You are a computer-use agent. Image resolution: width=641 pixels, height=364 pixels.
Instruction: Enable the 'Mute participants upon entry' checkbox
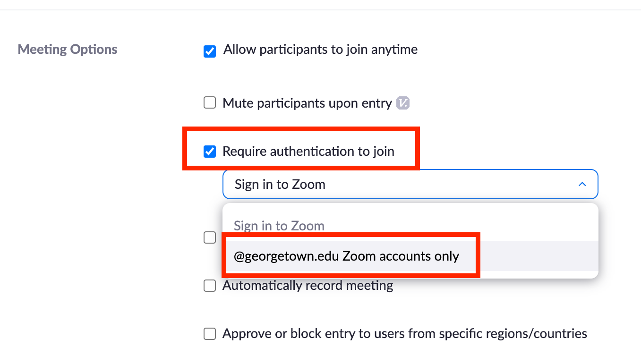(x=210, y=103)
